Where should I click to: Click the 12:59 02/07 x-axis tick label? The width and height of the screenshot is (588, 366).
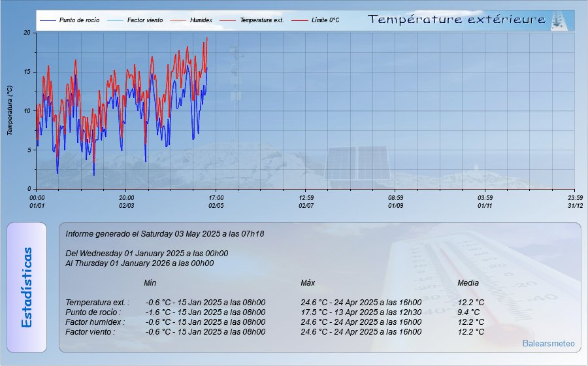point(306,202)
